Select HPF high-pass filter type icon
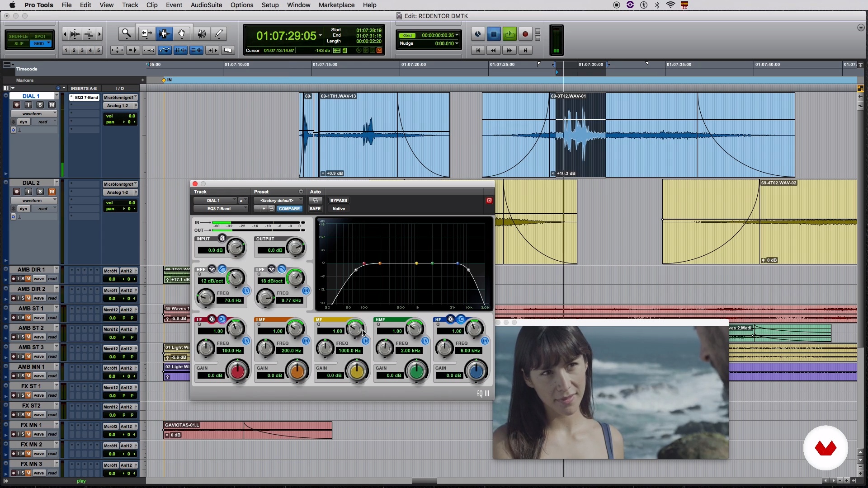This screenshot has width=868, height=488. [x=222, y=269]
